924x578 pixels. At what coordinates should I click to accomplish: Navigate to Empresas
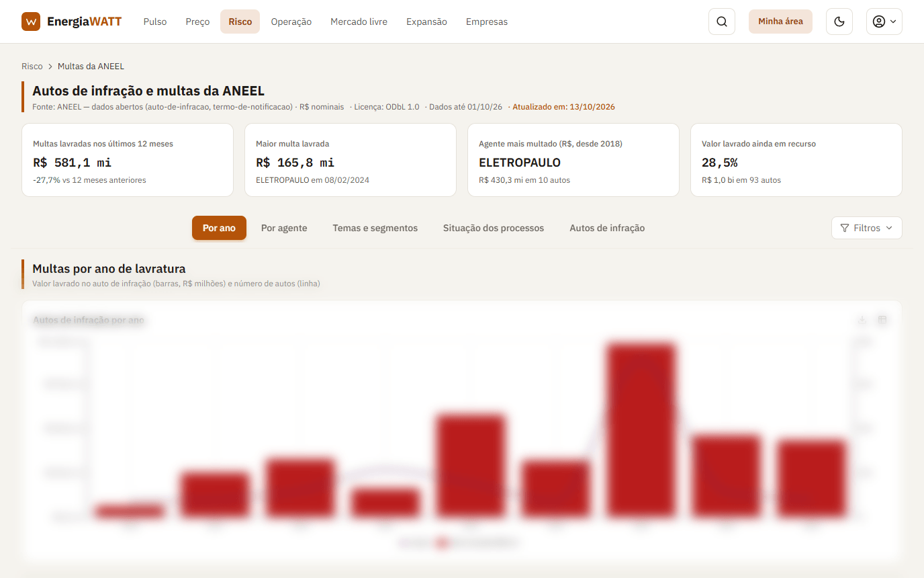click(487, 22)
